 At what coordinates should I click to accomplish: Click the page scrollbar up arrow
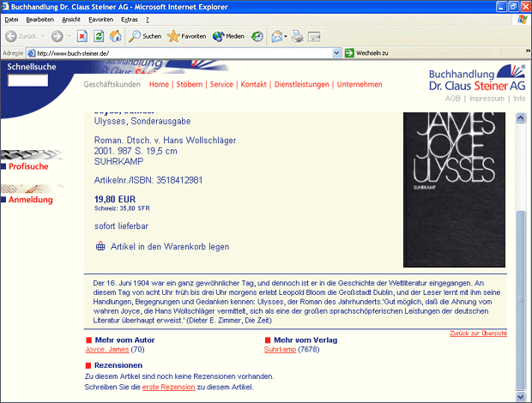[x=521, y=118]
